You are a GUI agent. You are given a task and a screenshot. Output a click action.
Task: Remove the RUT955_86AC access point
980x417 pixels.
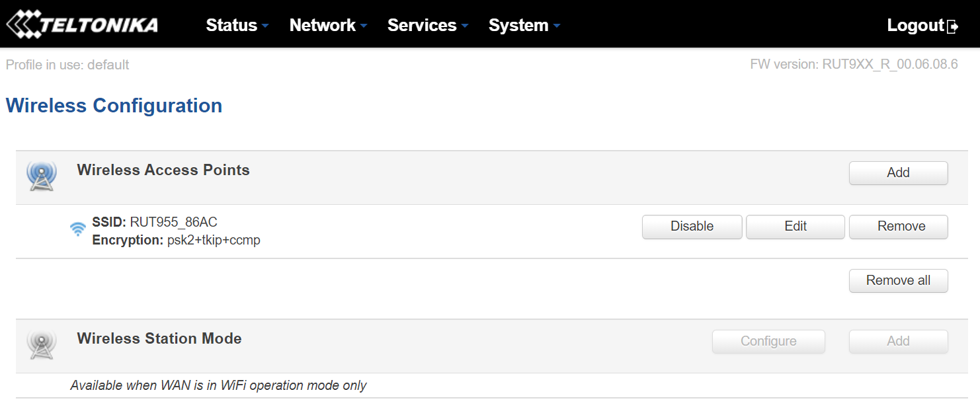(x=898, y=227)
